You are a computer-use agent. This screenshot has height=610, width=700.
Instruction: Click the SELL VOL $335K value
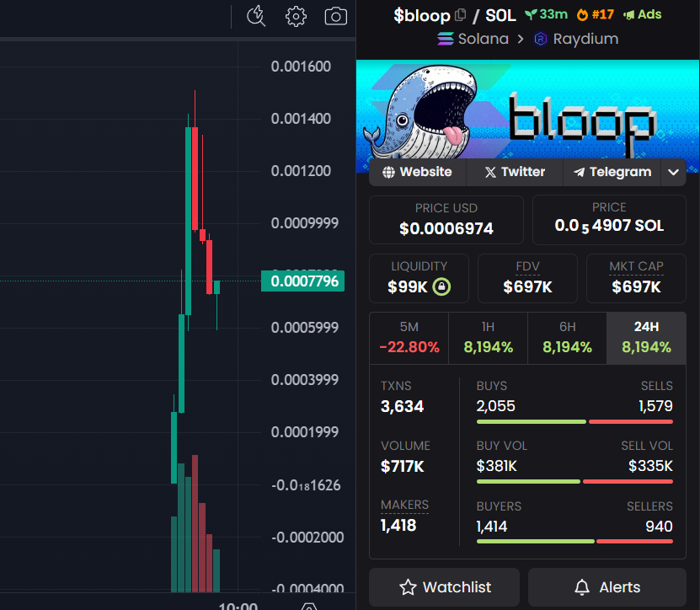tap(650, 466)
